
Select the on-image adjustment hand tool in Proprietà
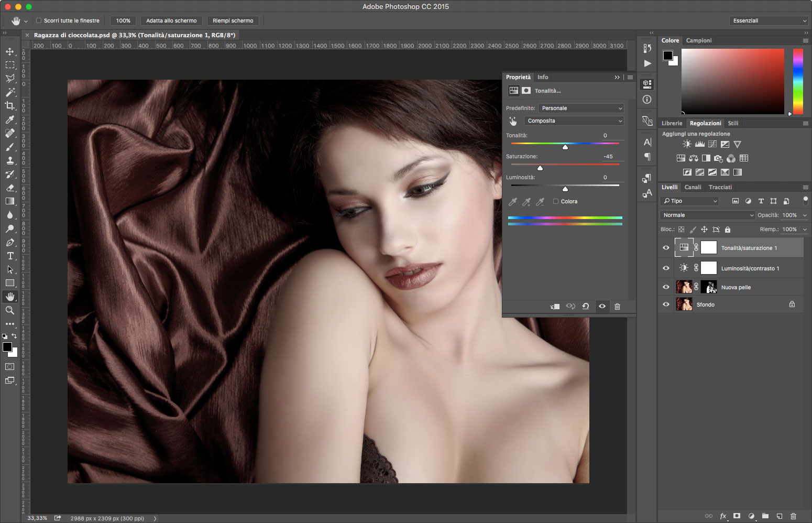pos(513,121)
